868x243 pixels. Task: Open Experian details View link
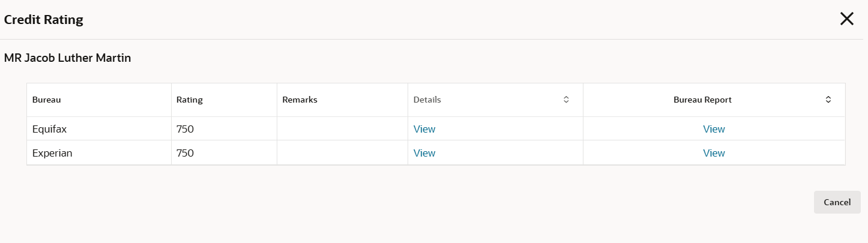(x=424, y=153)
